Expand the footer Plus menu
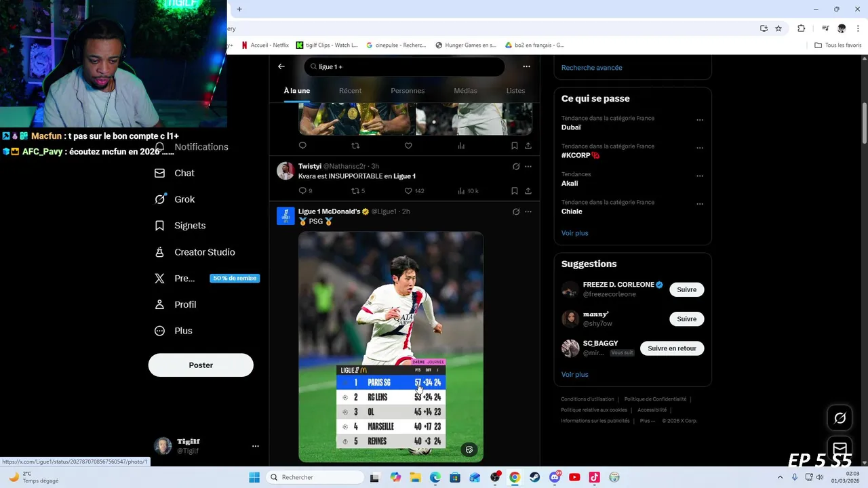868x488 pixels. [648, 421]
